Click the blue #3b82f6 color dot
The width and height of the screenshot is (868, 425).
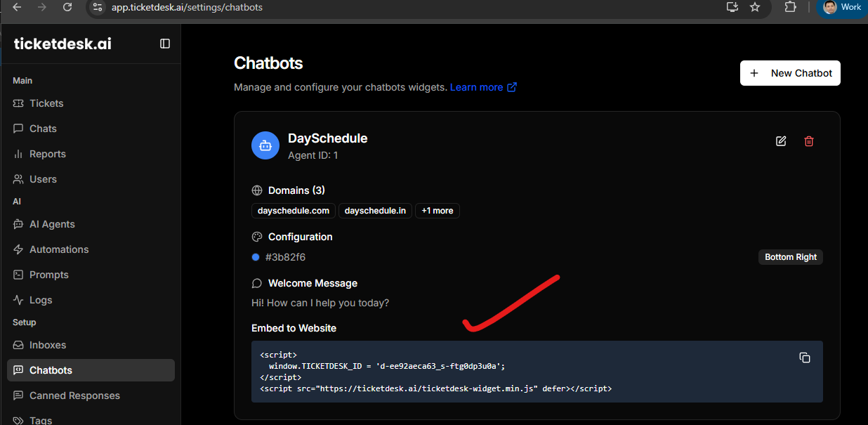[x=256, y=257]
